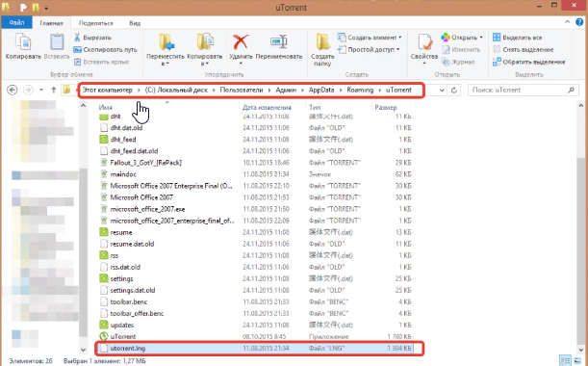Viewport: 588px width, 366px height.
Task: Click AppData in address path
Action: pos(321,91)
